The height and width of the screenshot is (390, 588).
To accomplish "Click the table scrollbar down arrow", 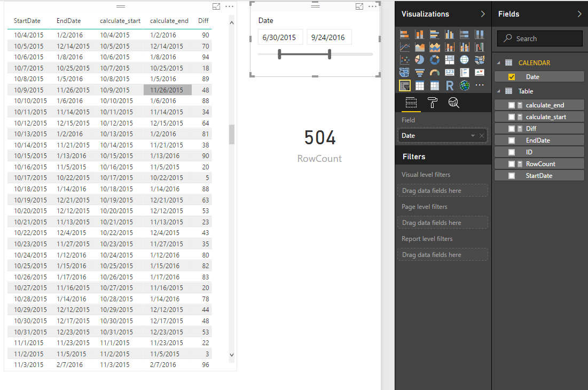I will [x=232, y=355].
